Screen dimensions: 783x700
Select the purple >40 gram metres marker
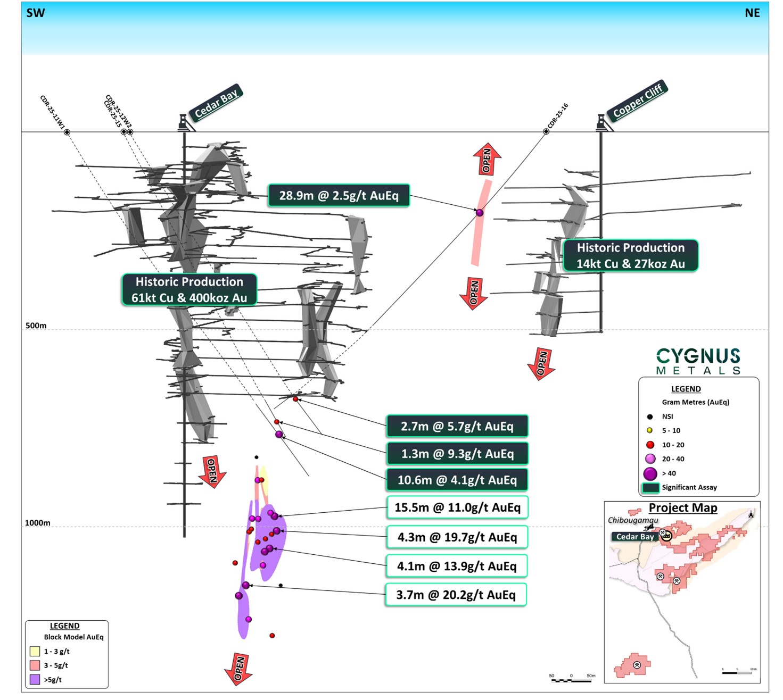coord(650,473)
